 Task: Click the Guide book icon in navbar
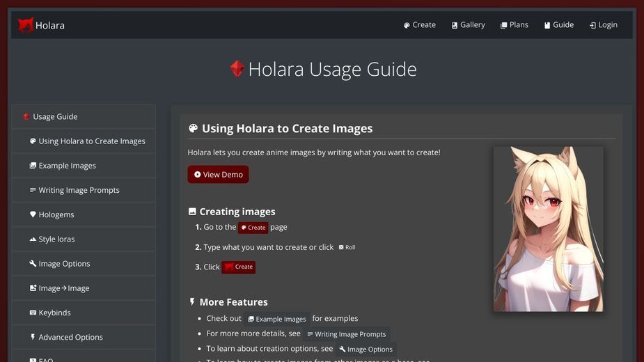click(x=547, y=26)
